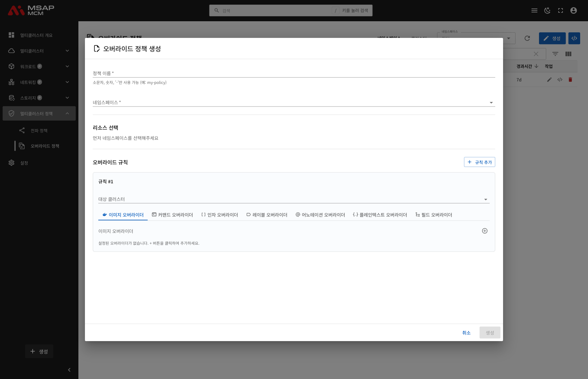Screen dimensions: 588x379
Task: Click the magnifier search icon
Action: coord(217,10)
